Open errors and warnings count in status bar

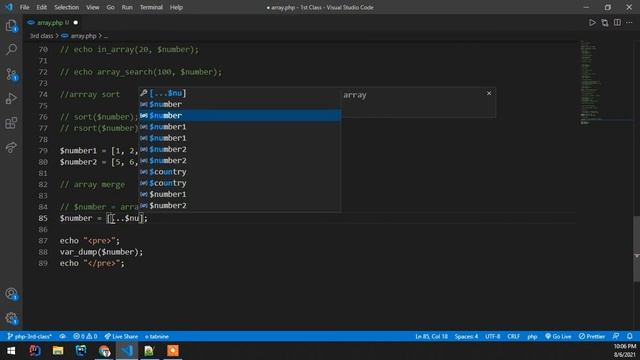tap(85, 336)
